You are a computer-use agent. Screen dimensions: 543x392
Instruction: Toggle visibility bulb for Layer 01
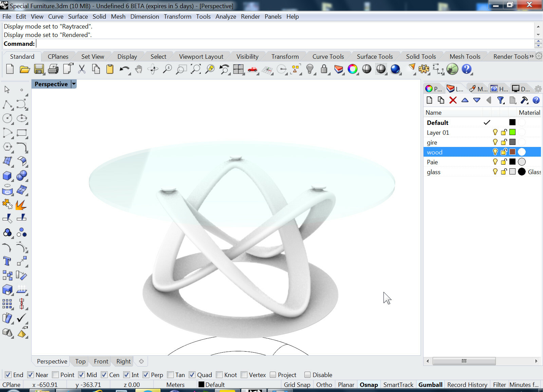[x=495, y=132]
